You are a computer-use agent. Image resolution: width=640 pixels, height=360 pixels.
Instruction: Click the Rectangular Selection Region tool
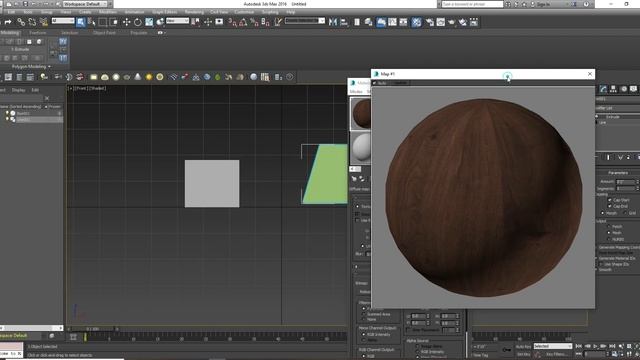click(x=103, y=22)
